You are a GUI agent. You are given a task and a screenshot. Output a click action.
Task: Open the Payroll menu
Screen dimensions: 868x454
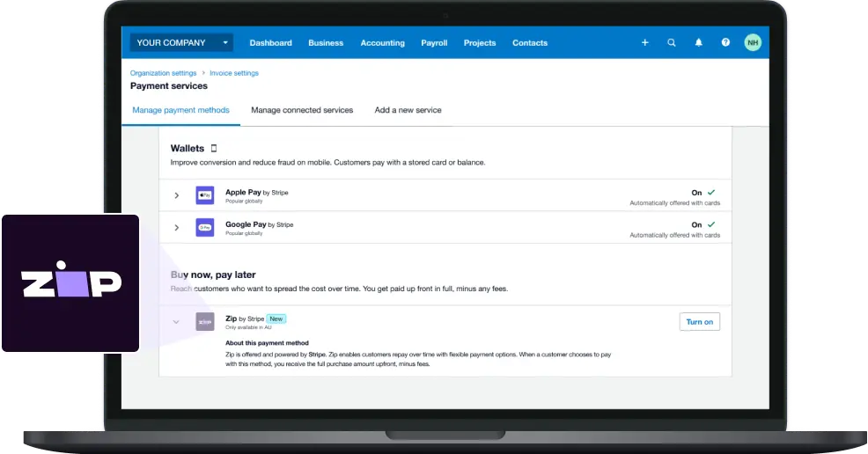434,42
